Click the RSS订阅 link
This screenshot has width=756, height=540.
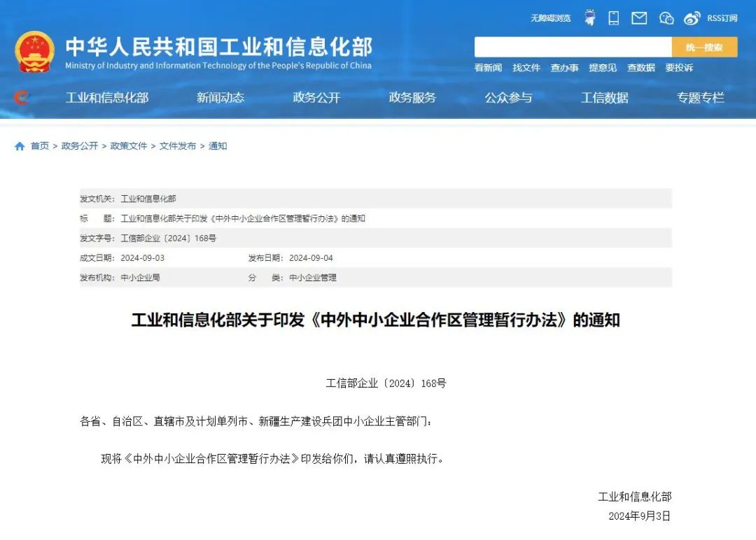(x=722, y=18)
